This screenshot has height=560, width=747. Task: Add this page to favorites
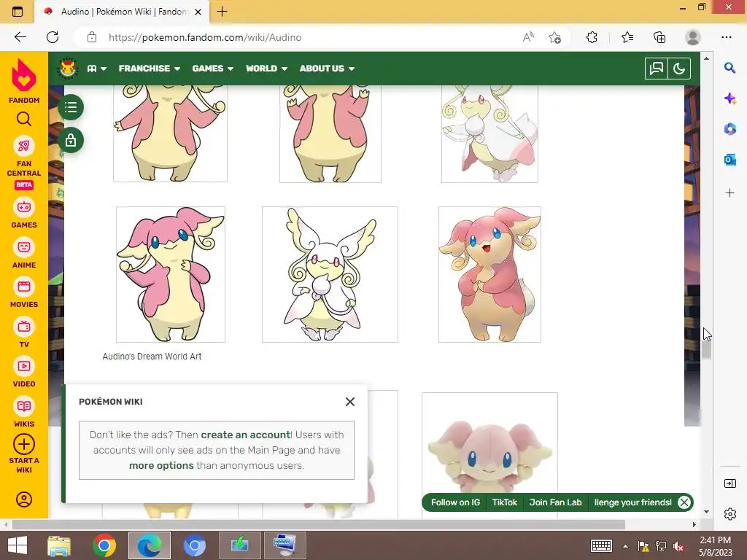pos(554,37)
